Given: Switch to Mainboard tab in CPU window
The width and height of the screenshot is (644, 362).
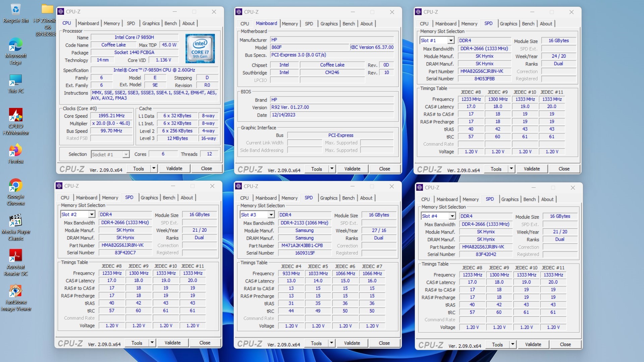Looking at the screenshot, I should click(88, 23).
